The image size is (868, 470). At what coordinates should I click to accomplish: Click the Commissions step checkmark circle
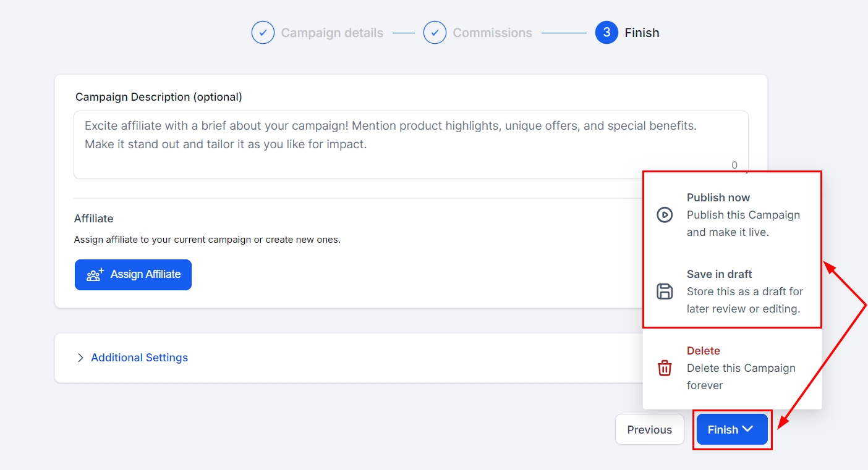[435, 33]
